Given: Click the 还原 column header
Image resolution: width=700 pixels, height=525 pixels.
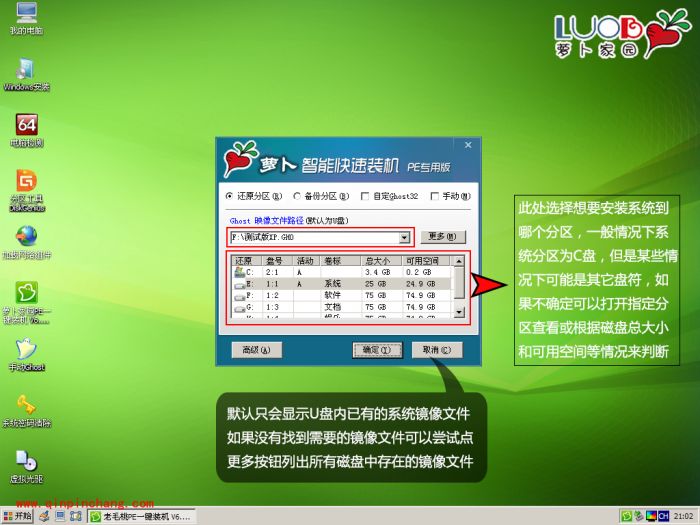Looking at the screenshot, I should [246, 261].
